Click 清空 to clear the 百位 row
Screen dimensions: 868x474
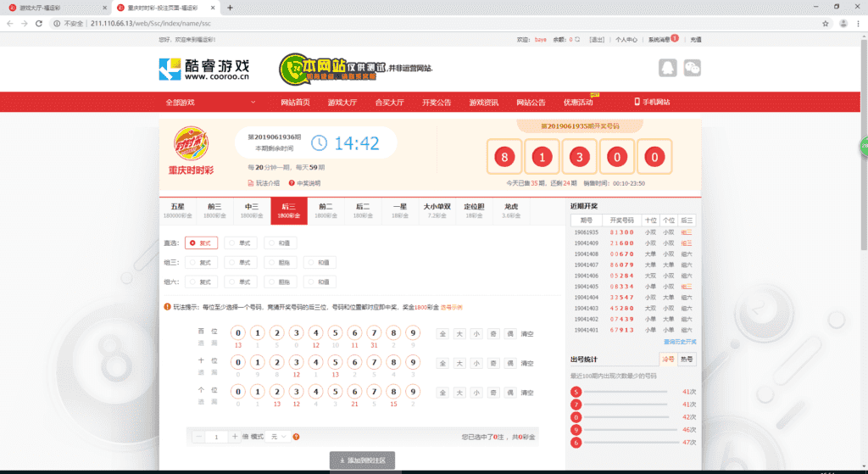point(527,334)
